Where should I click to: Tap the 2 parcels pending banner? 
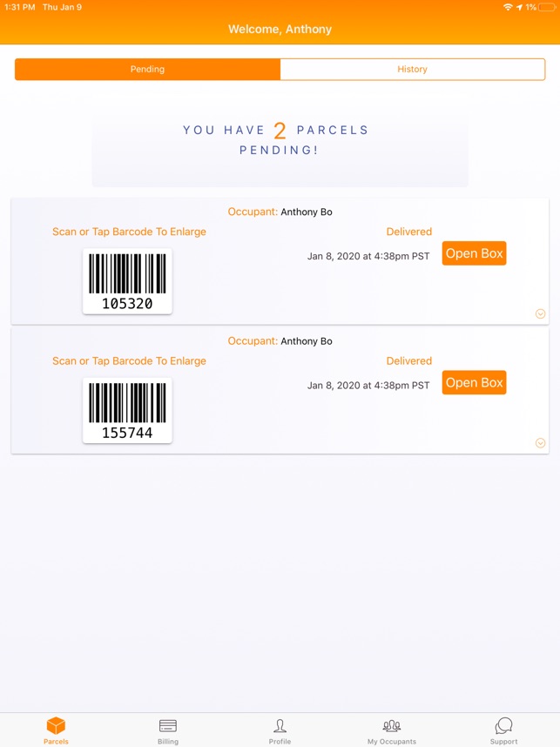(280, 150)
